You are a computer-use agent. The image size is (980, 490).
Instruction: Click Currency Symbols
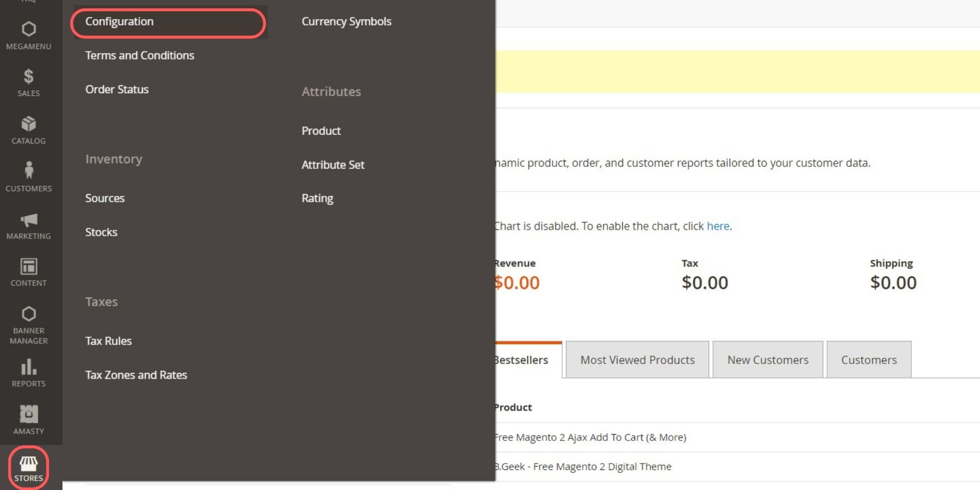tap(346, 22)
